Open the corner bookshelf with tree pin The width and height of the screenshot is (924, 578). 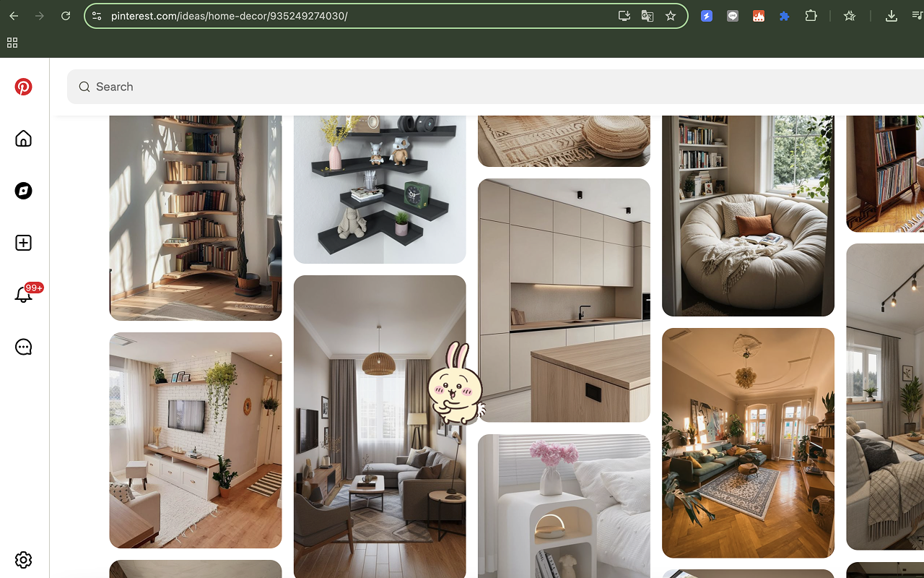point(196,217)
